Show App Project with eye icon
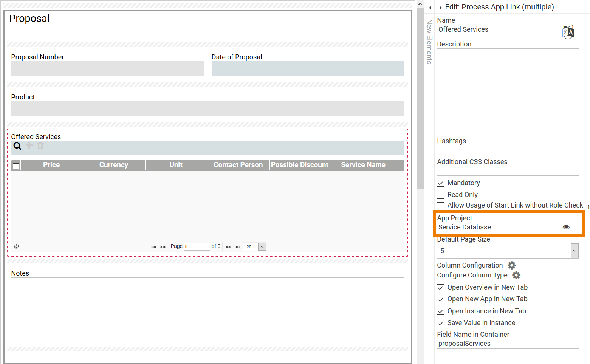 click(x=566, y=227)
